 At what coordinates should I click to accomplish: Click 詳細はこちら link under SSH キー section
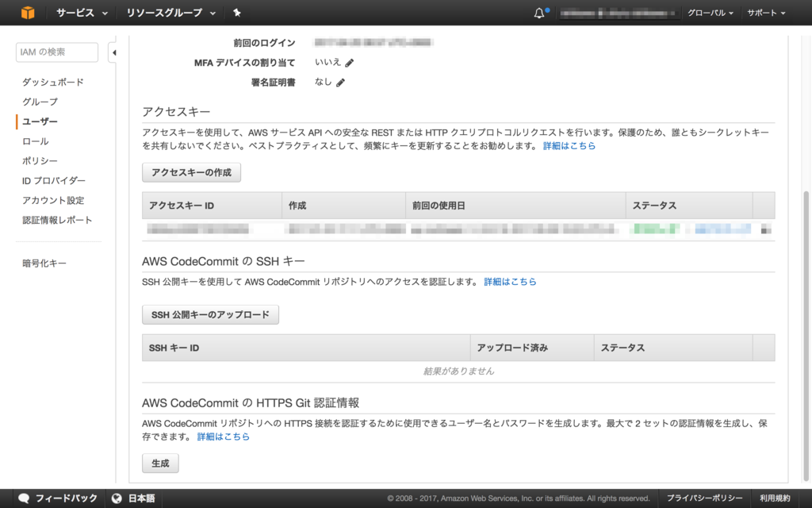[510, 282]
